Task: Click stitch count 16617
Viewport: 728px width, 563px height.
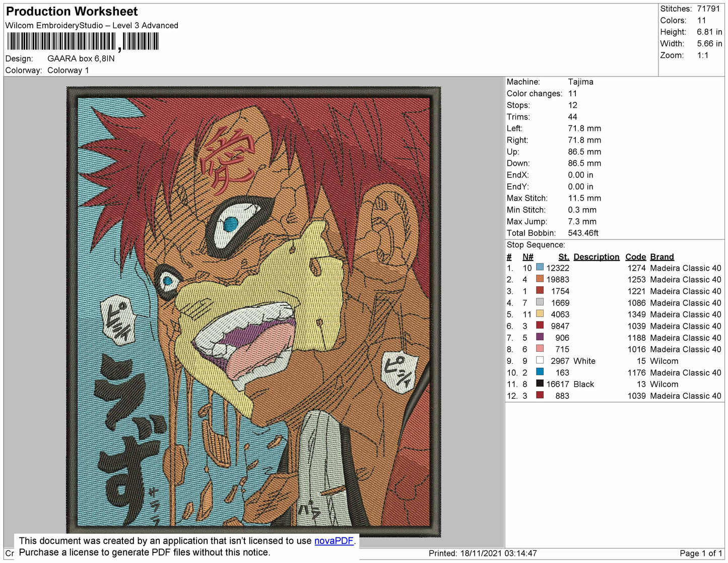Action: (558, 384)
